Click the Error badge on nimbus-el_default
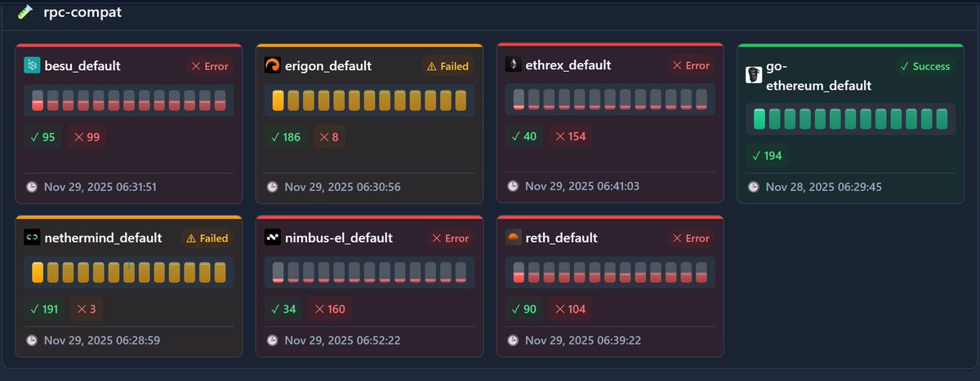The image size is (980, 381). point(450,238)
